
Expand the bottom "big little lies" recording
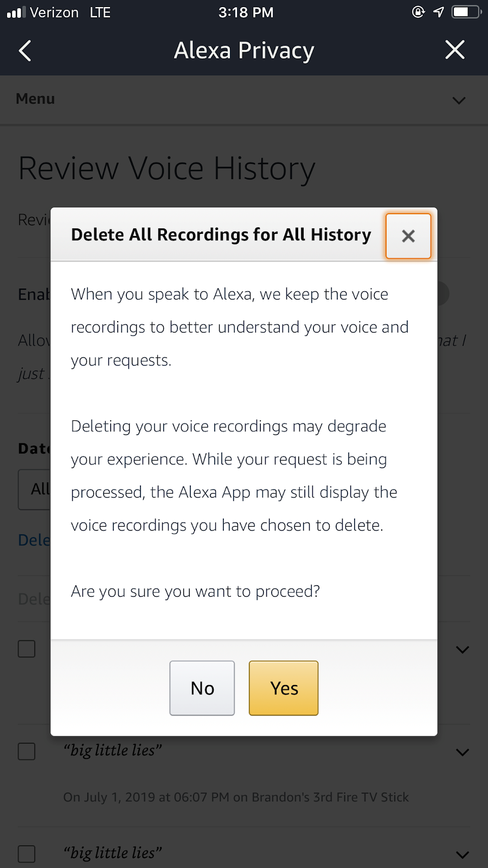(462, 854)
